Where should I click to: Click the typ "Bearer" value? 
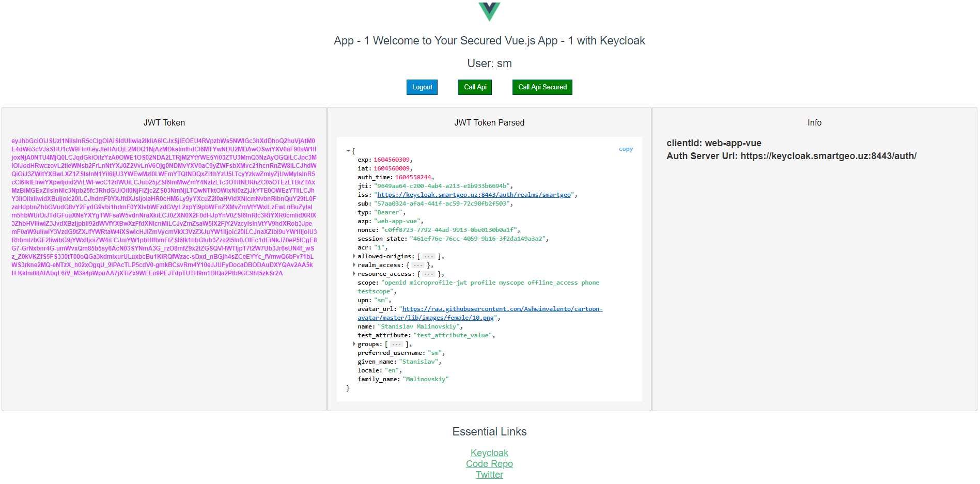coord(388,212)
